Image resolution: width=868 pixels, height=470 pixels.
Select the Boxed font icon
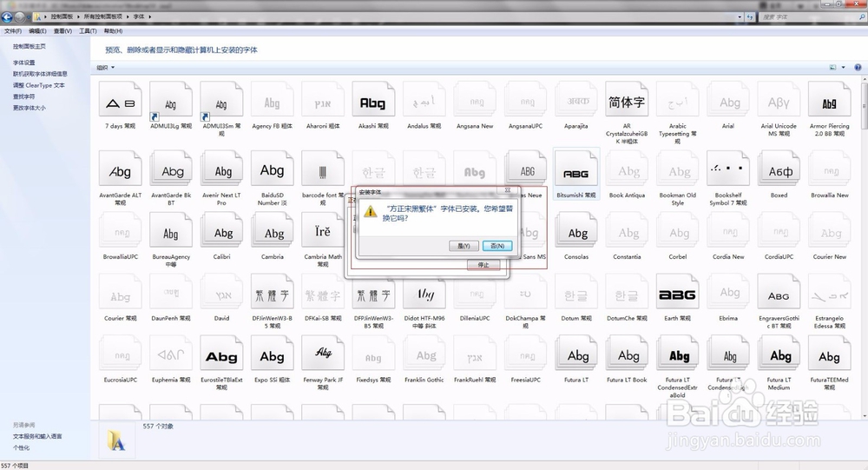point(779,169)
